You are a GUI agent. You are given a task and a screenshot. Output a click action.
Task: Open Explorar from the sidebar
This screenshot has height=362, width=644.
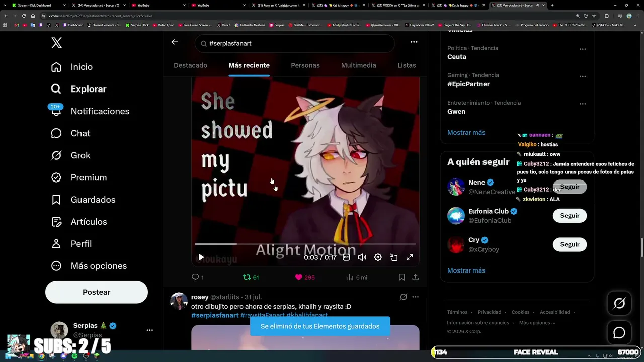click(78, 89)
